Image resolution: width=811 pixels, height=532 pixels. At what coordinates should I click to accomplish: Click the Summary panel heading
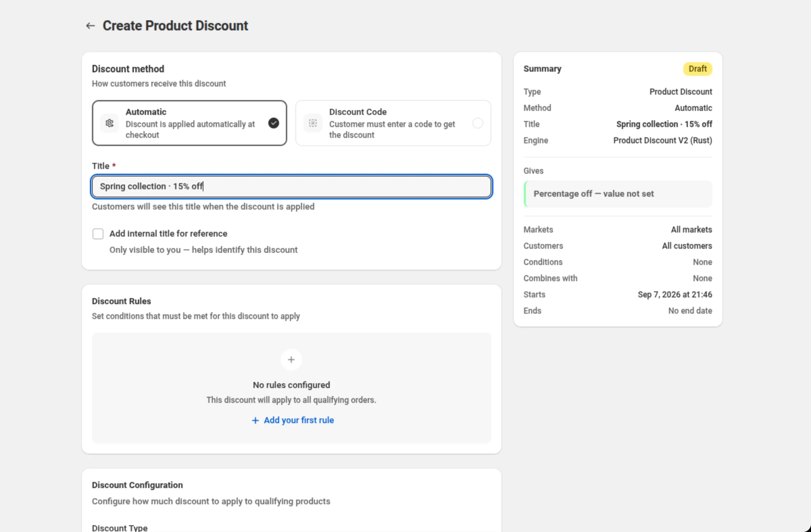(542, 69)
